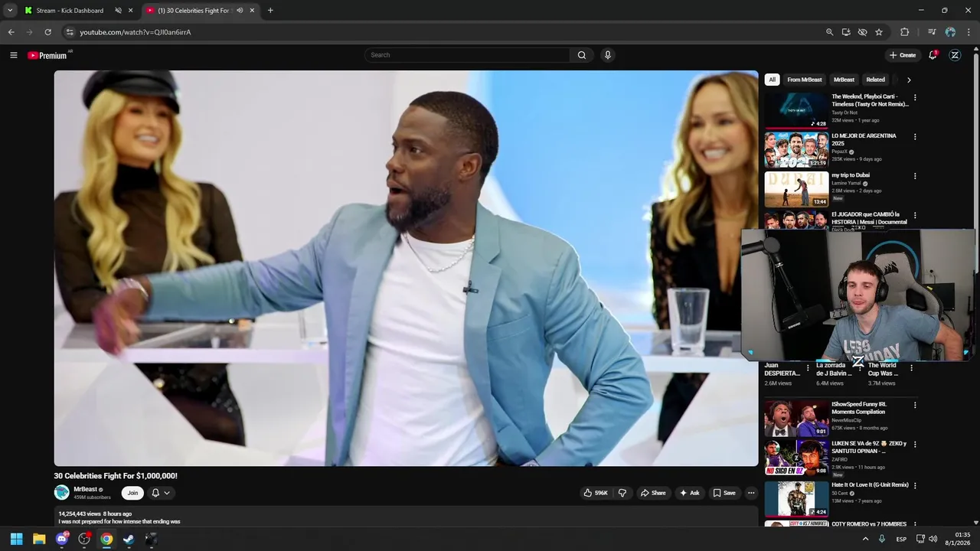Show hidden system tray icons

click(x=866, y=539)
